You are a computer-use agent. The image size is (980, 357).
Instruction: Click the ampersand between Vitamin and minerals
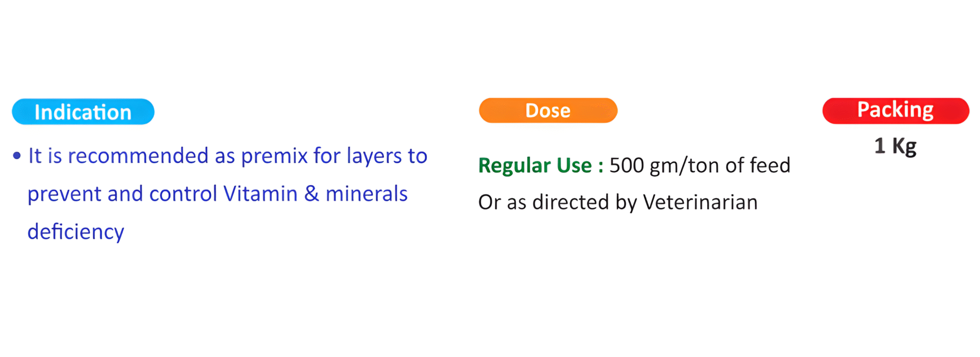click(x=312, y=194)
